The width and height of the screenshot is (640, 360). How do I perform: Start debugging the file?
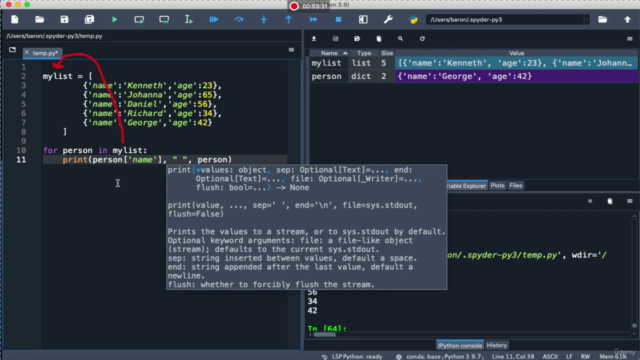click(x=214, y=19)
